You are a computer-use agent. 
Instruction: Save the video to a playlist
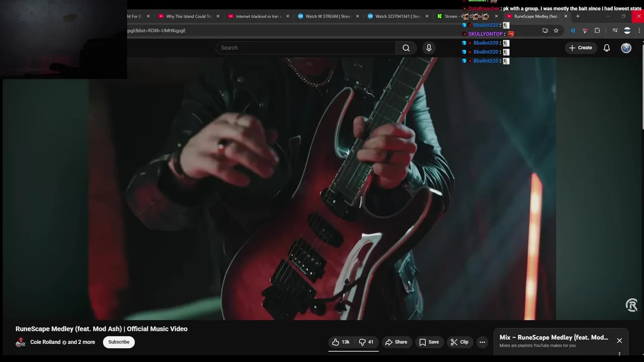(x=429, y=342)
